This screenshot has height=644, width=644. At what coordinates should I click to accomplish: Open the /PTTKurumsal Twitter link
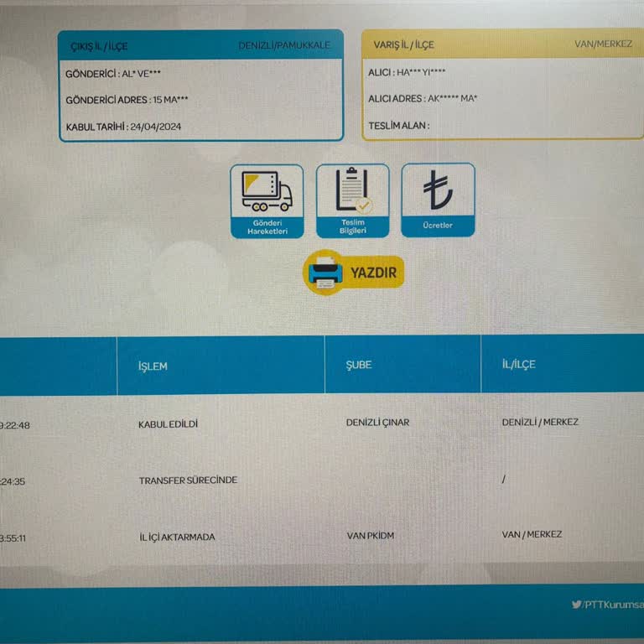click(607, 605)
